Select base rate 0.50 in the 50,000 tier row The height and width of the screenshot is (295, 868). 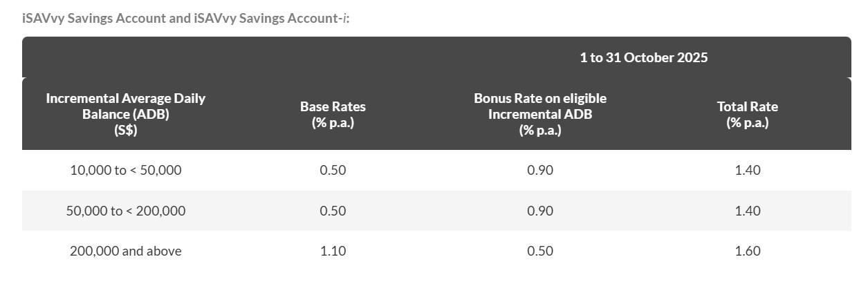point(333,211)
